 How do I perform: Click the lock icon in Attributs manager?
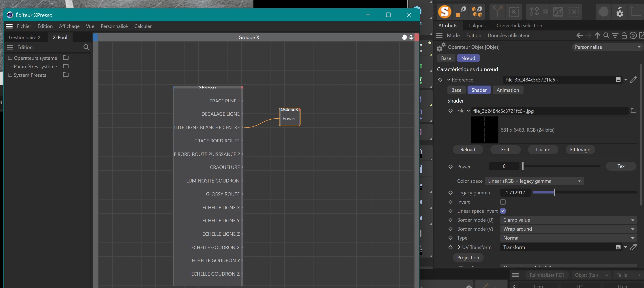click(x=624, y=36)
